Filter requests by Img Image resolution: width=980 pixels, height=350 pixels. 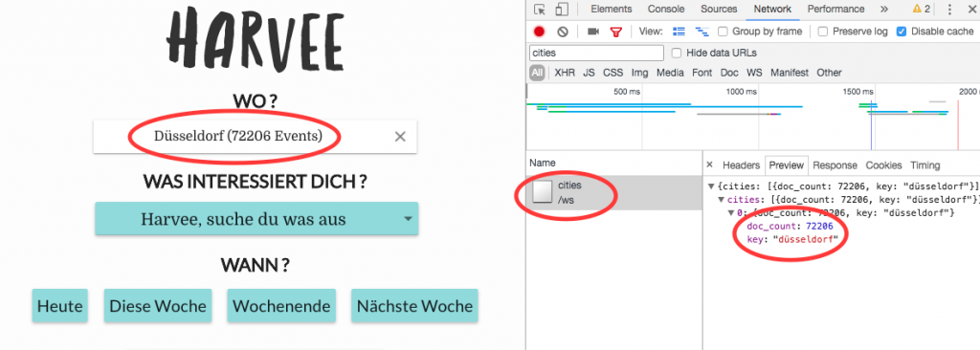639,73
